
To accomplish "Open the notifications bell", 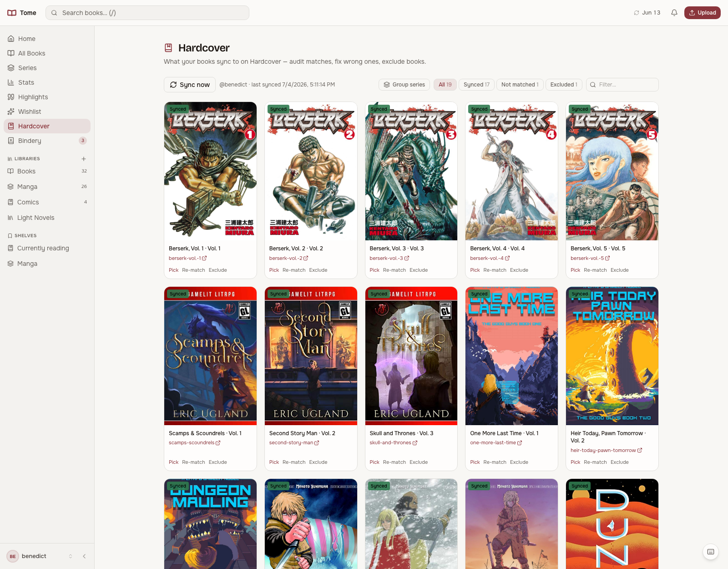I will pos(674,13).
